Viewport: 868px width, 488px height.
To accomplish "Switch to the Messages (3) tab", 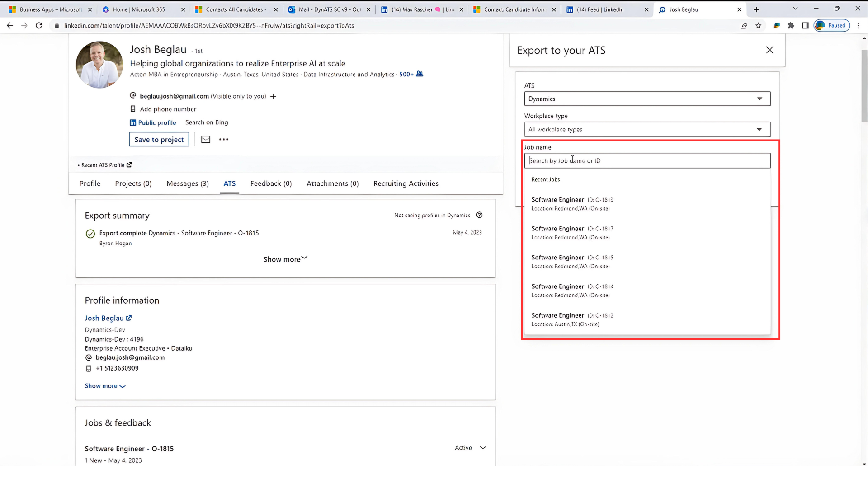I will coord(188,183).
